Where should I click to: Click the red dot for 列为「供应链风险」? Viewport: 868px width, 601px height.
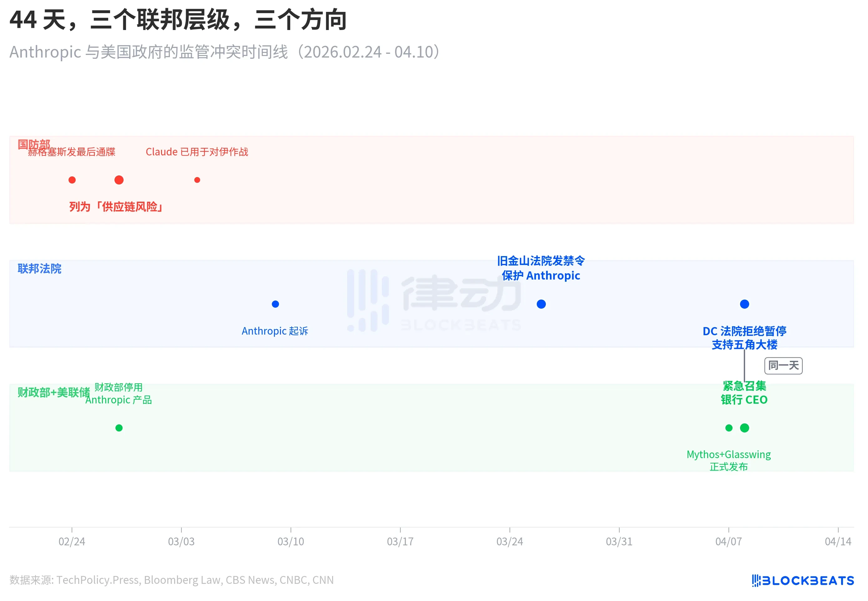(119, 180)
